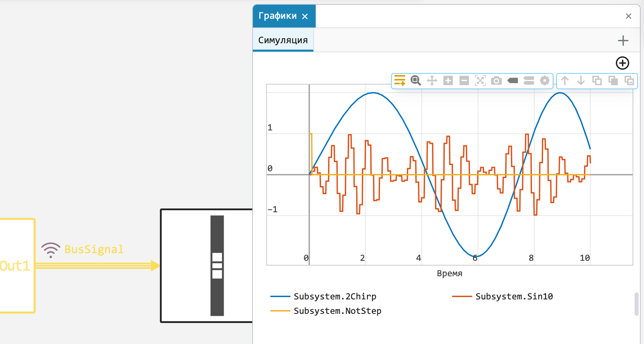The height and width of the screenshot is (344, 644).
Task: Toggle Subsystem.Sin10 legend entry
Action: pos(502,296)
